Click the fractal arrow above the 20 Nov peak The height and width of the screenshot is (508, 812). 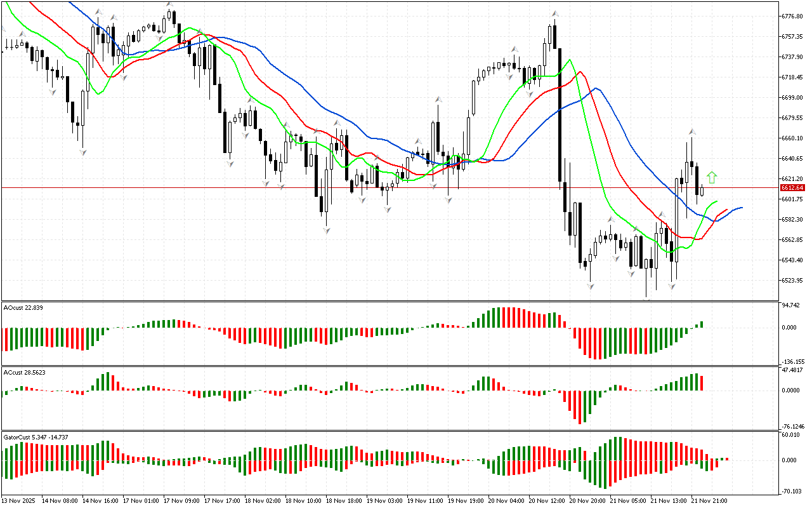tap(554, 13)
